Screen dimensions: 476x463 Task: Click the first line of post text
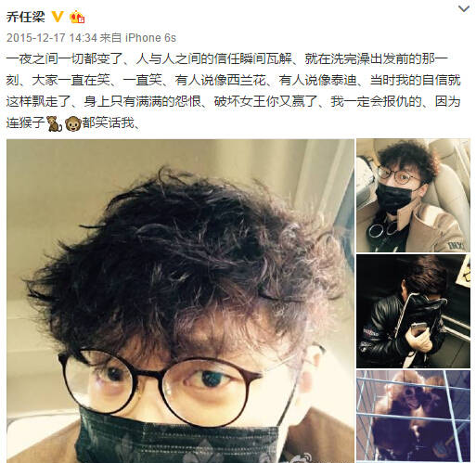coord(227,58)
